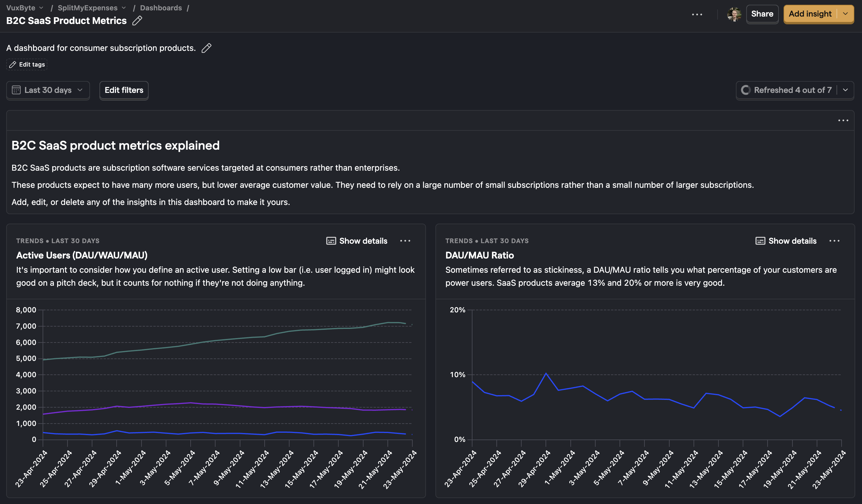The height and width of the screenshot is (504, 862).
Task: Click the details icon beside DAU/MAU Show details
Action: tap(760, 241)
